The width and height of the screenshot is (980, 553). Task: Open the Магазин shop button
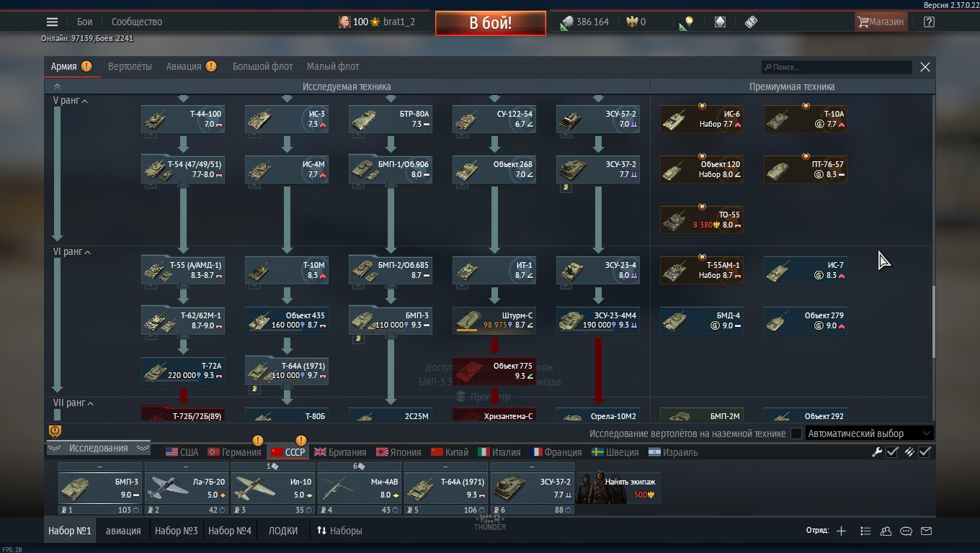tap(880, 22)
